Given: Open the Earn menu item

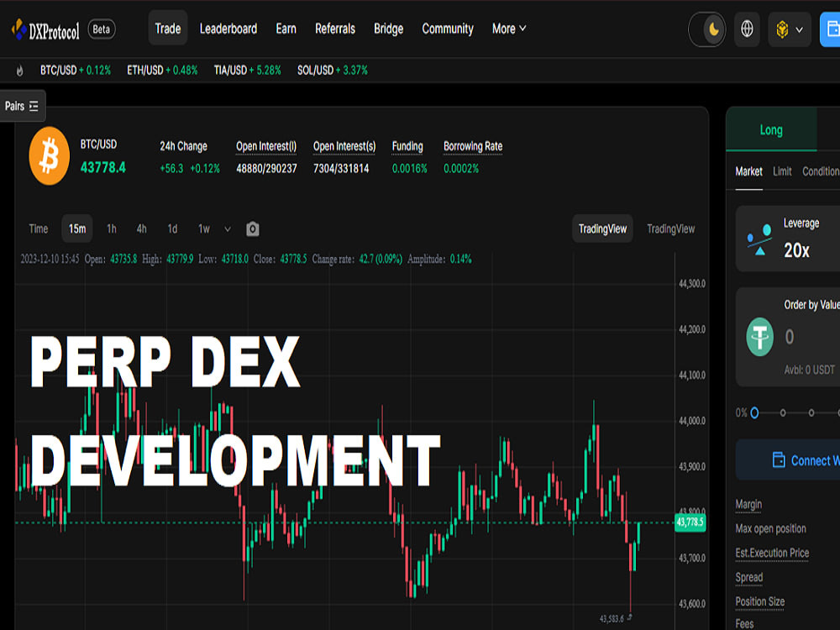Looking at the screenshot, I should (286, 29).
